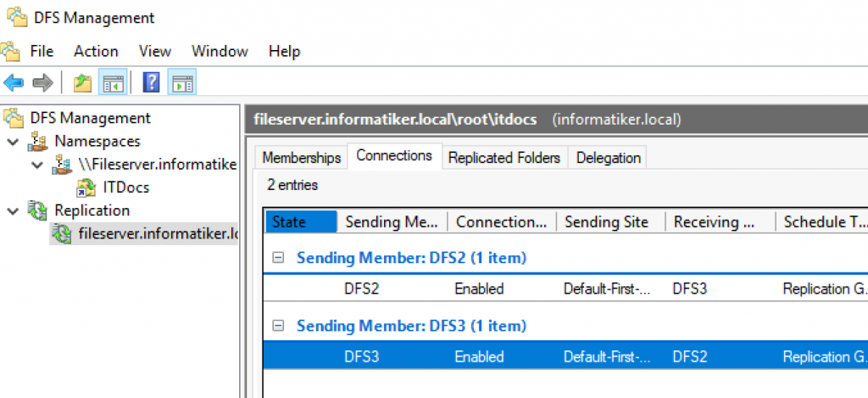Image resolution: width=868 pixels, height=398 pixels.
Task: Select the ITDocs folder icon in tree
Action: (86, 188)
